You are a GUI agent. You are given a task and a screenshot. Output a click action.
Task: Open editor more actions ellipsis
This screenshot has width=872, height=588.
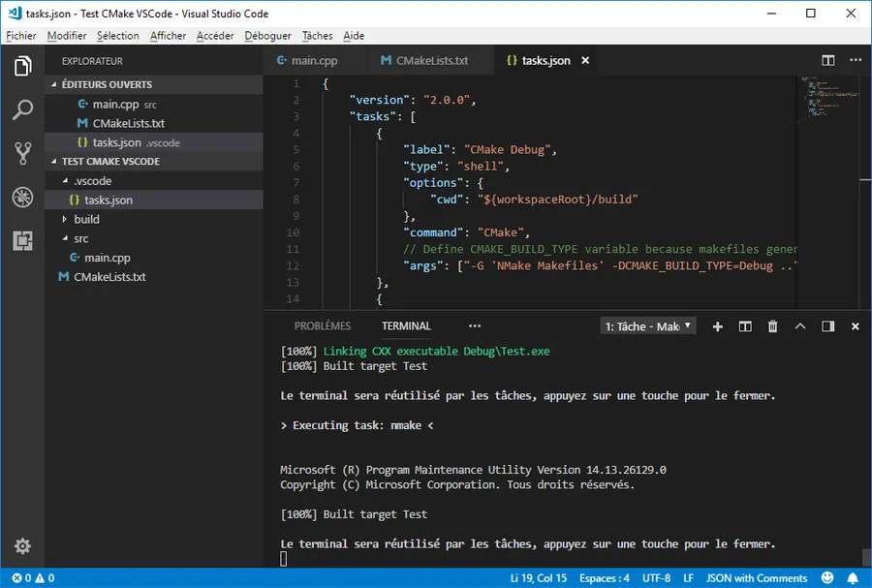click(x=856, y=60)
